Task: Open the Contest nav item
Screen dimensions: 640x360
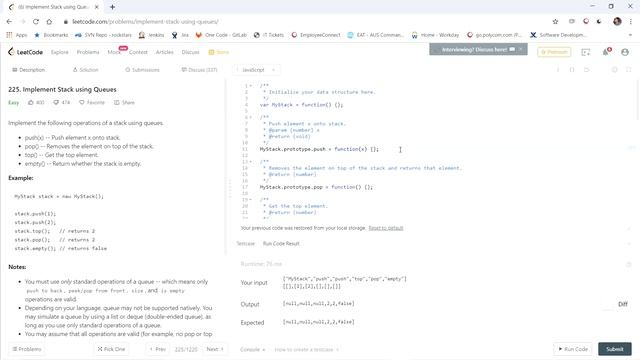Action: [x=138, y=52]
